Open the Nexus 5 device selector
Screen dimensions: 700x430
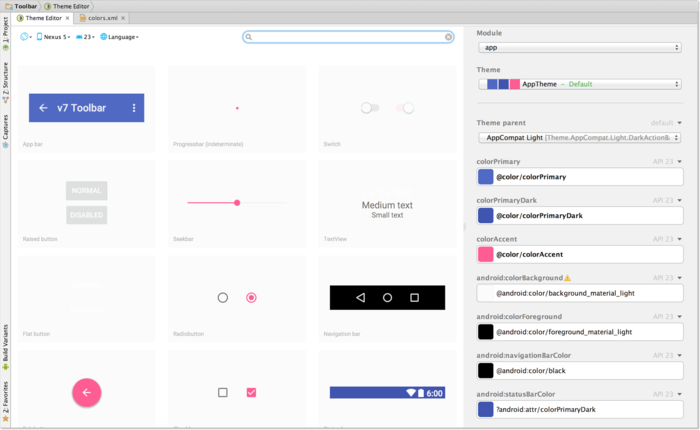pos(53,37)
